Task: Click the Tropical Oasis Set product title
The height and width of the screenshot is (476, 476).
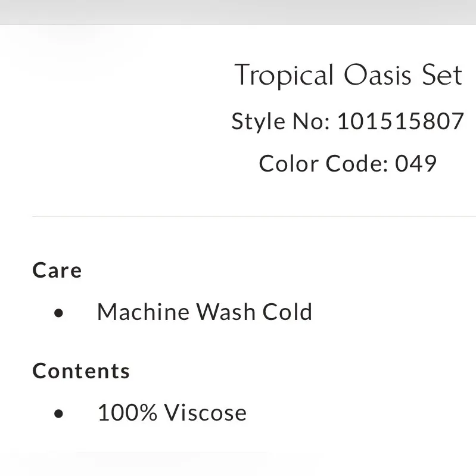Action: (348, 76)
